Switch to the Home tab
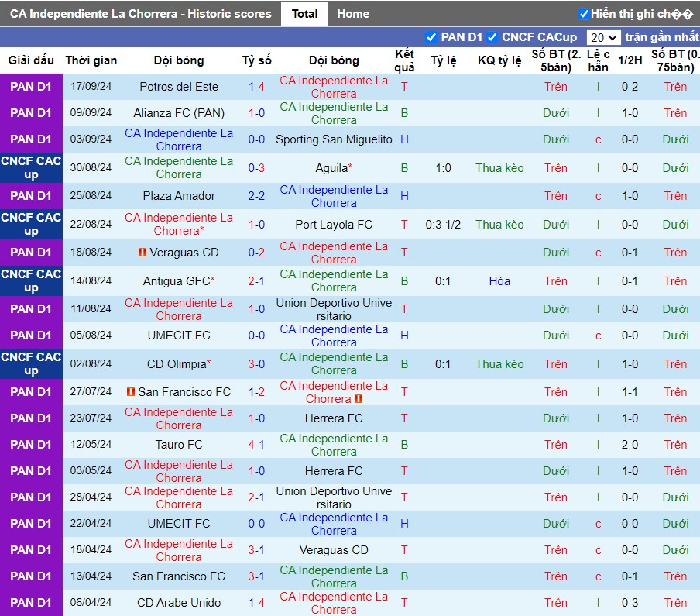The image size is (700, 616). pyautogui.click(x=353, y=14)
